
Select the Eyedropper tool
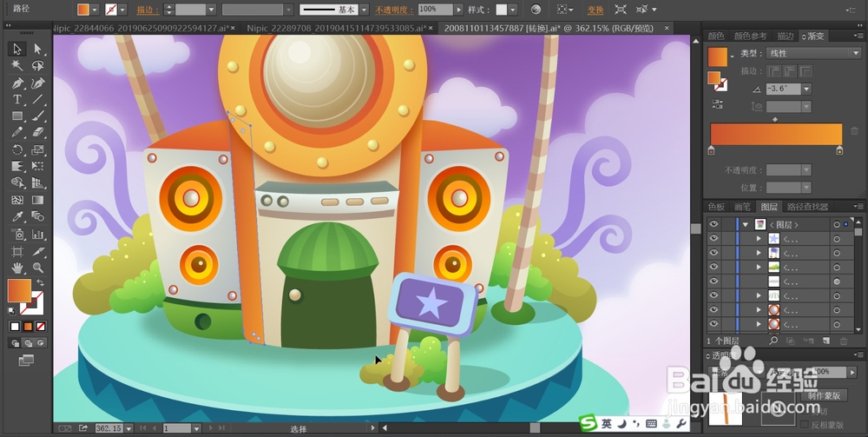click(16, 216)
